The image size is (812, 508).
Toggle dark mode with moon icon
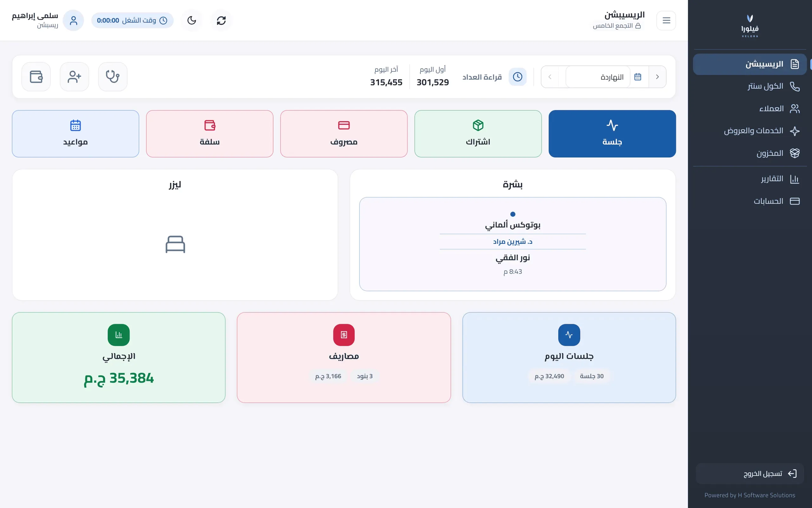pos(192,21)
